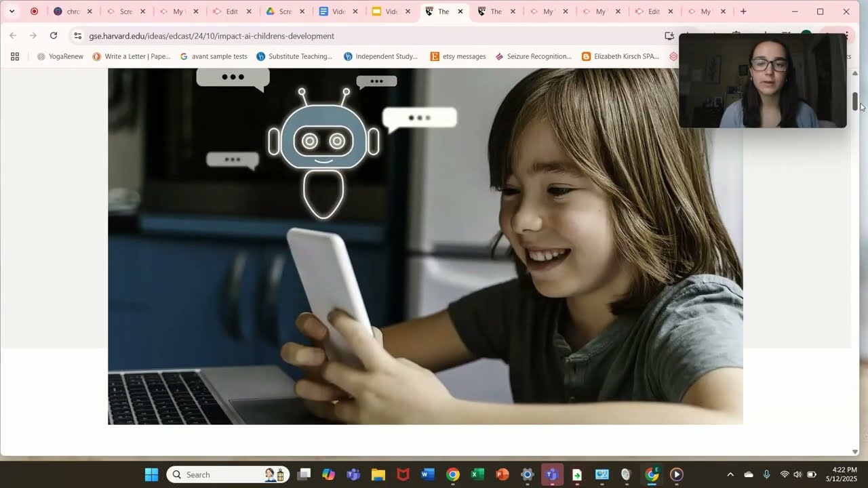Click the child-with-robot hero image
Viewport: 868px width, 488px height.
point(425,246)
